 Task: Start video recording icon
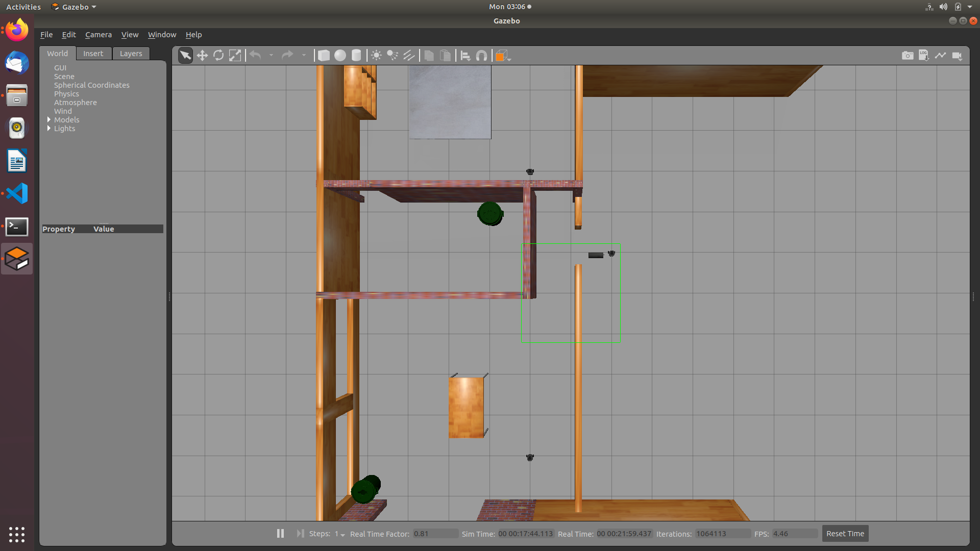(x=957, y=55)
